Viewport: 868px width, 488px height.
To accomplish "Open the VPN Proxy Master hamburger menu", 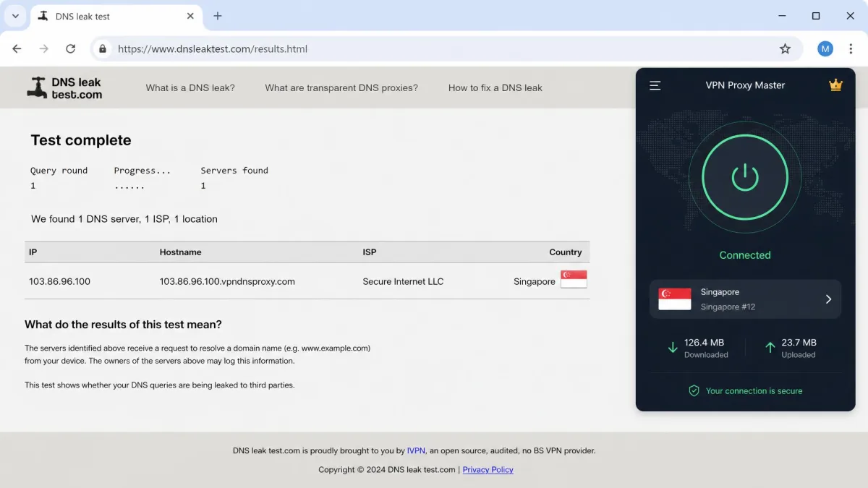I will click(655, 85).
